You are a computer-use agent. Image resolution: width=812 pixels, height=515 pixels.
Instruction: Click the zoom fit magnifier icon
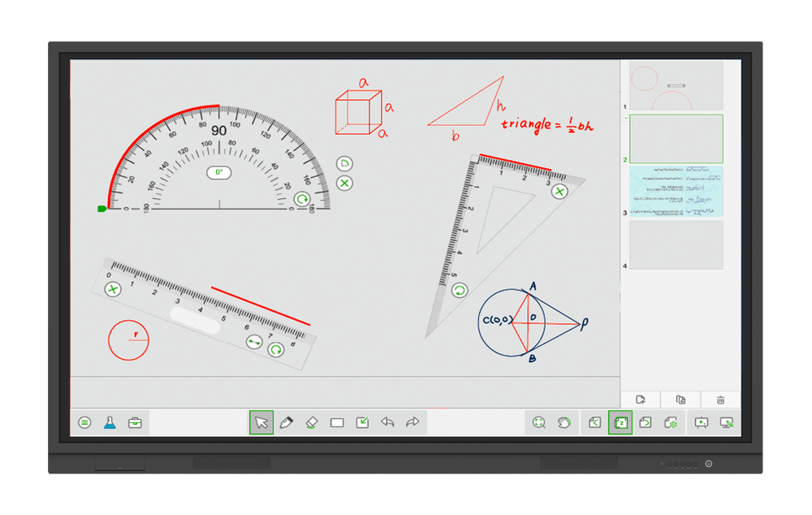pyautogui.click(x=538, y=422)
